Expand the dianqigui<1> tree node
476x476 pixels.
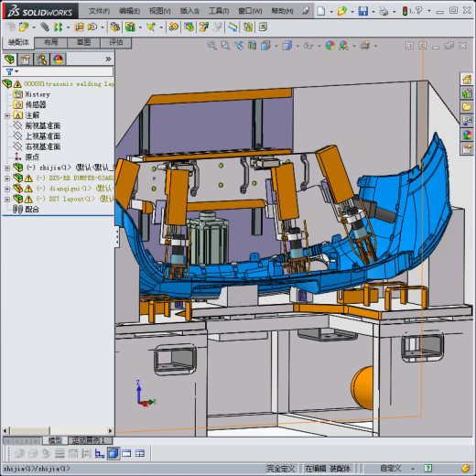coord(7,189)
